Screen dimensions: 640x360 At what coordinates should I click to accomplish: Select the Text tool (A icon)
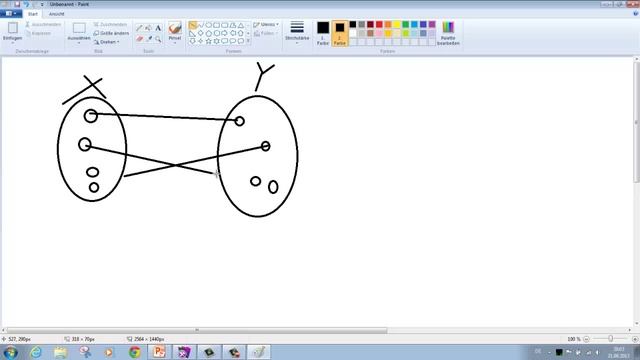[x=158, y=28]
